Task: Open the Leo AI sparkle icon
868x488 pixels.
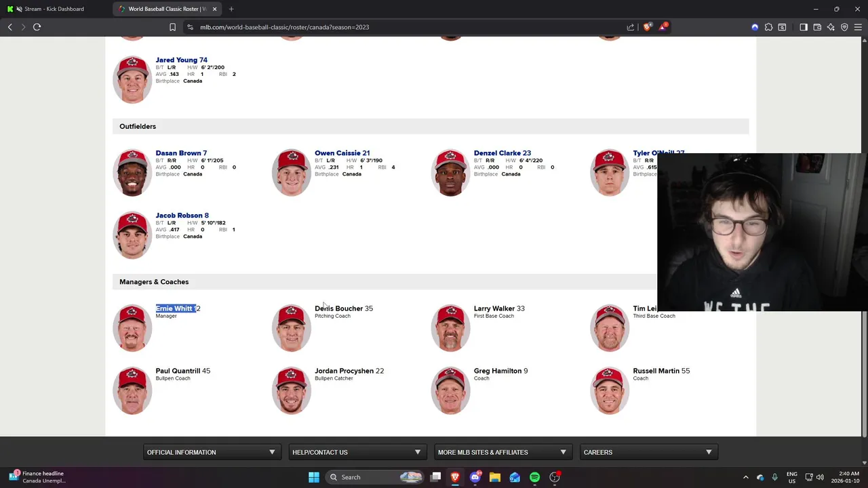Action: pos(831,27)
